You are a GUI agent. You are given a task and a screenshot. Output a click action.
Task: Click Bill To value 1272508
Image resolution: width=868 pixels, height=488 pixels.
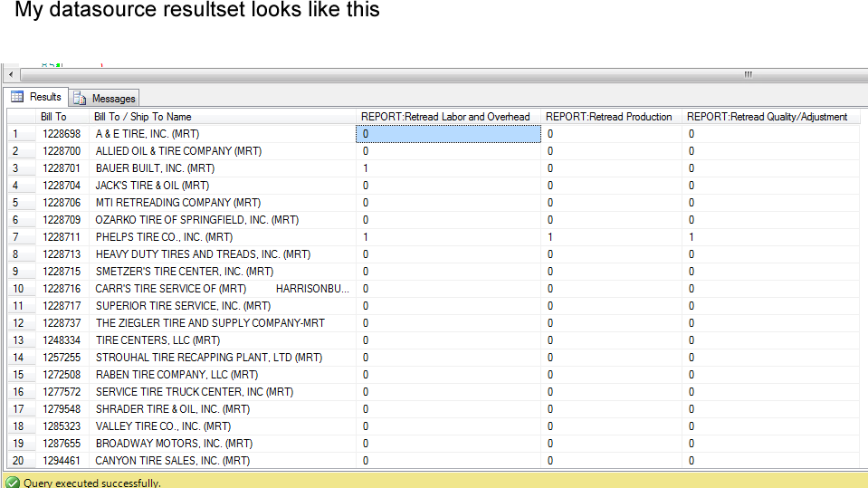click(62, 375)
